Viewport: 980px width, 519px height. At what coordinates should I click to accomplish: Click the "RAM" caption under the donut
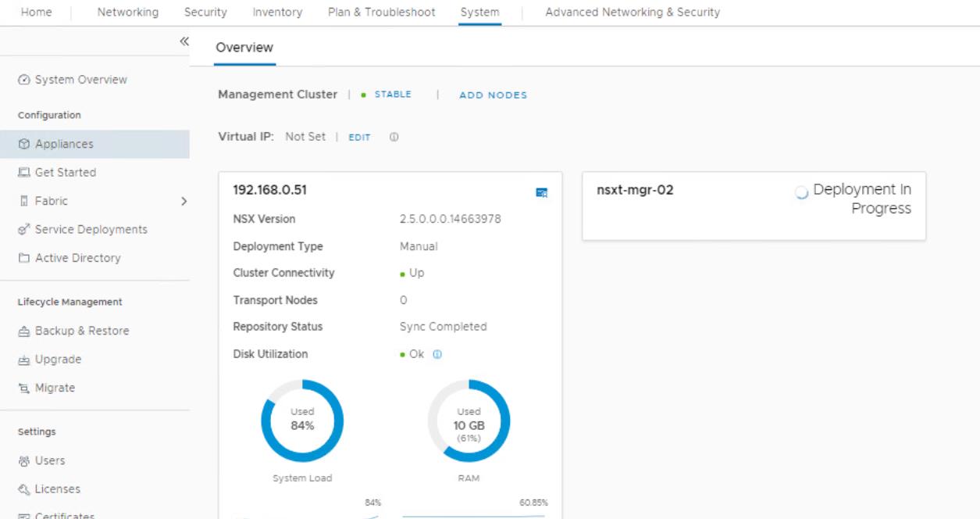pyautogui.click(x=469, y=480)
